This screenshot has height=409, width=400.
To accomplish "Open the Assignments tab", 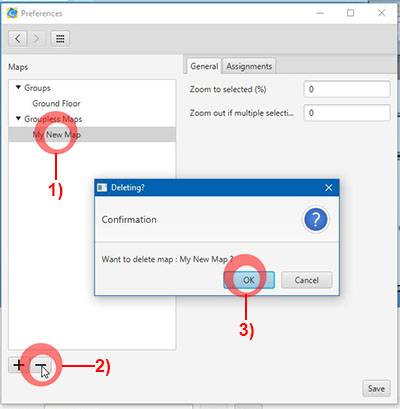I will (249, 66).
